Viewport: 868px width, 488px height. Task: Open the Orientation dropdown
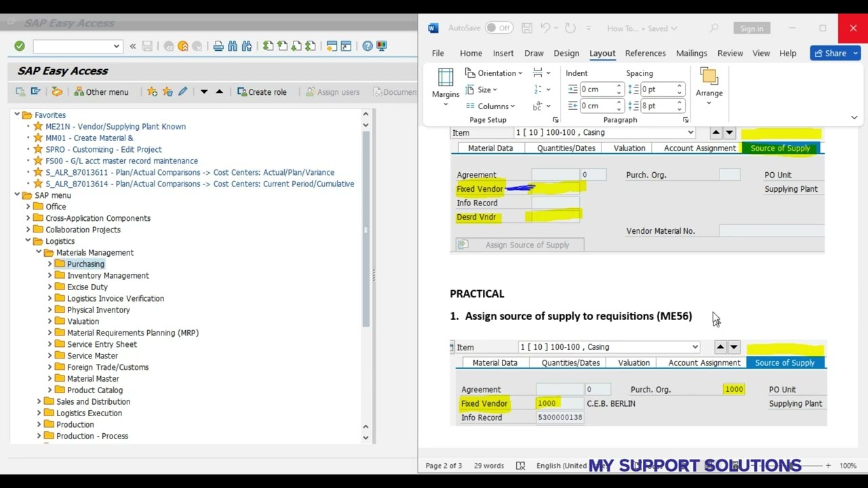coord(493,73)
